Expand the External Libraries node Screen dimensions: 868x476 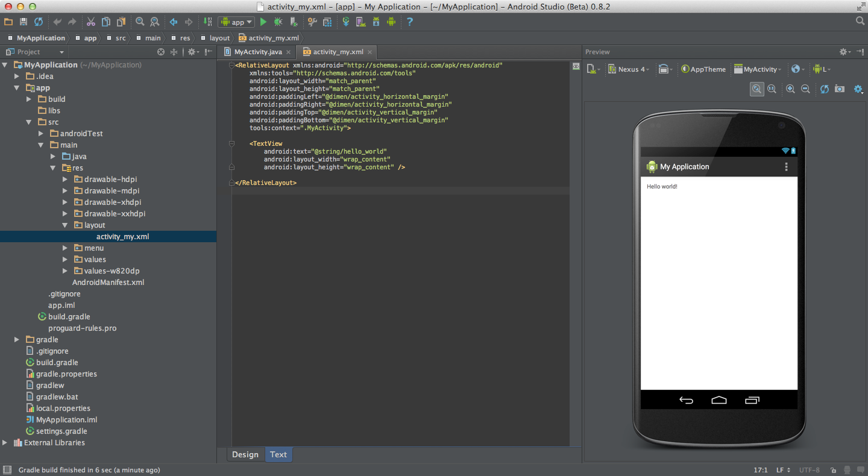click(5, 442)
